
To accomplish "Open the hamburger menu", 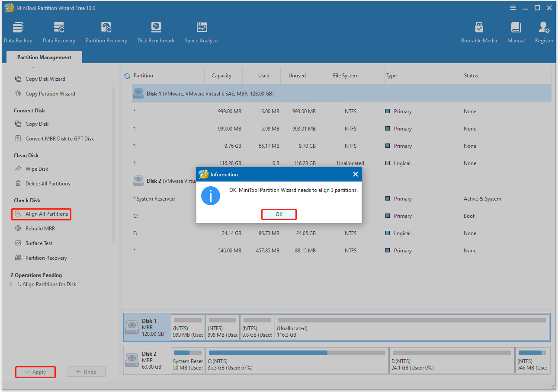I will pyautogui.click(x=513, y=7).
